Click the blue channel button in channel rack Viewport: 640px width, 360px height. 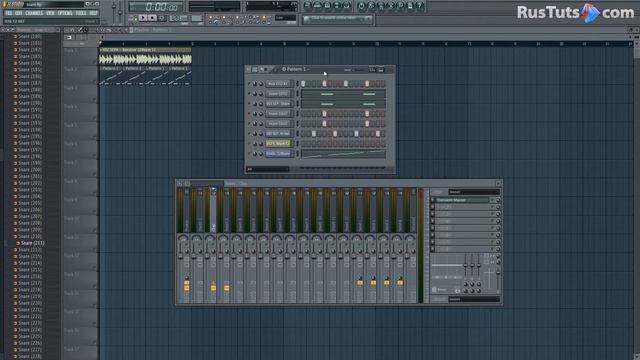(x=278, y=154)
